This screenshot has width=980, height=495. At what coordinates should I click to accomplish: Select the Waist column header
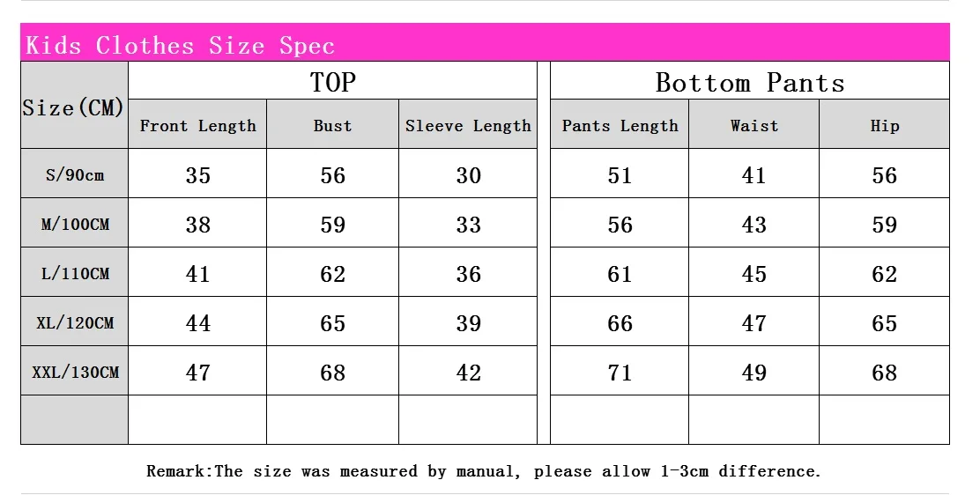coord(754,124)
